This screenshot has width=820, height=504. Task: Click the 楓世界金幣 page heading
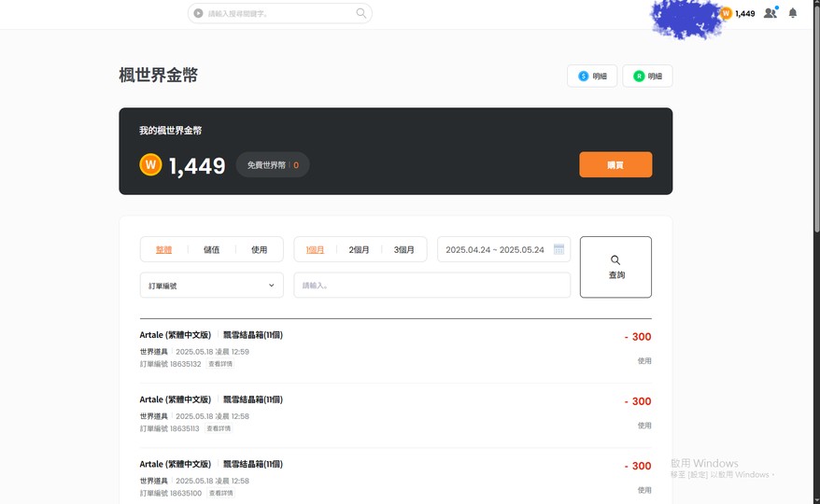[159, 76]
